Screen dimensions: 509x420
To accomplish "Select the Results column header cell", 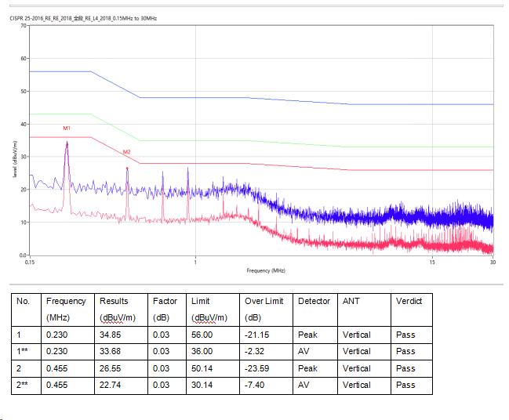I will tap(113, 301).
